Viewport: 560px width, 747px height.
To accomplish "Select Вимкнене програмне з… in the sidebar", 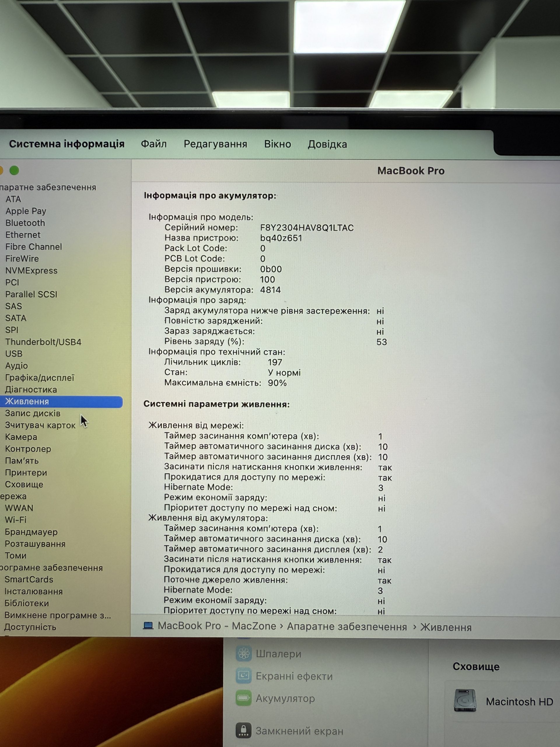I will [58, 615].
